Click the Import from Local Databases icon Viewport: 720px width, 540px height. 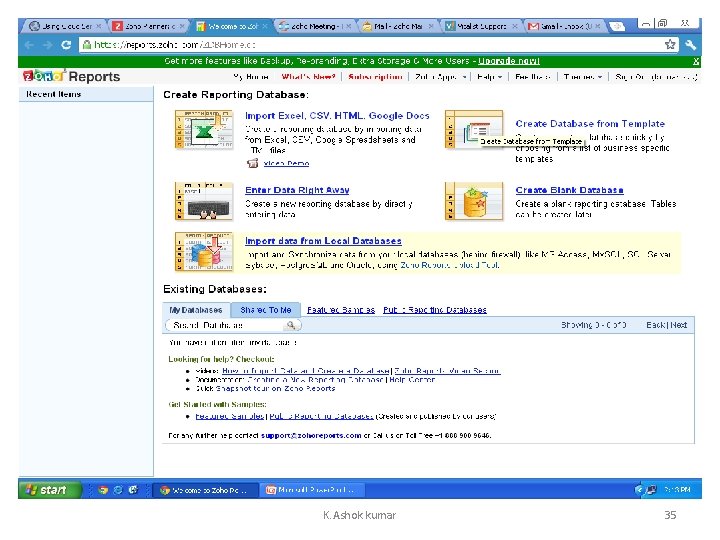(x=203, y=251)
